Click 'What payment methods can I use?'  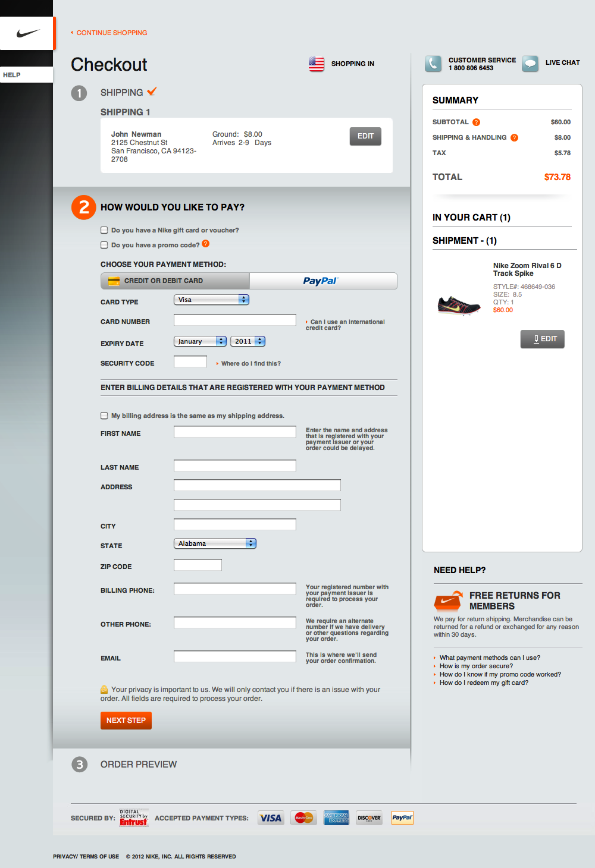[x=490, y=658]
